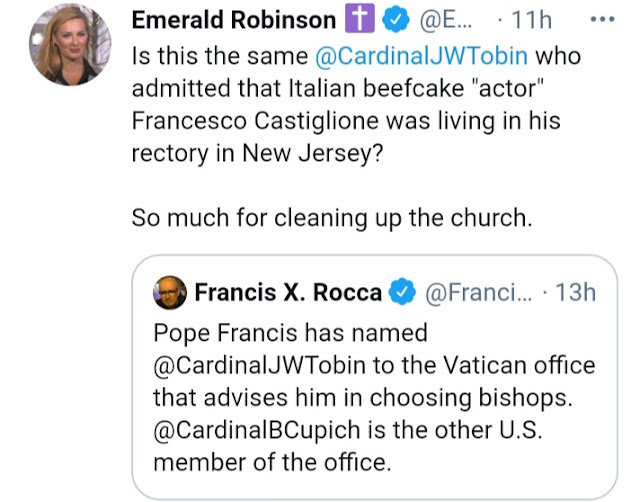Click "Pope Francis has named" quoted text

(x=290, y=333)
